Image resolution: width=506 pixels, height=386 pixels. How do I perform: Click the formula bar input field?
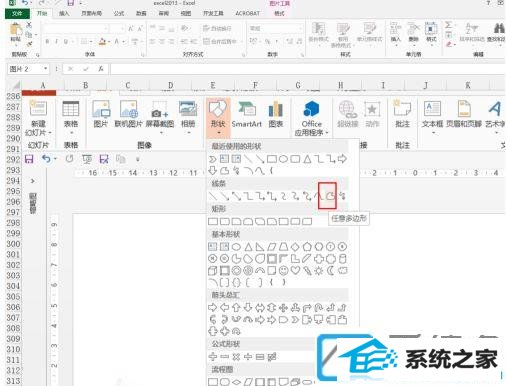click(x=307, y=69)
